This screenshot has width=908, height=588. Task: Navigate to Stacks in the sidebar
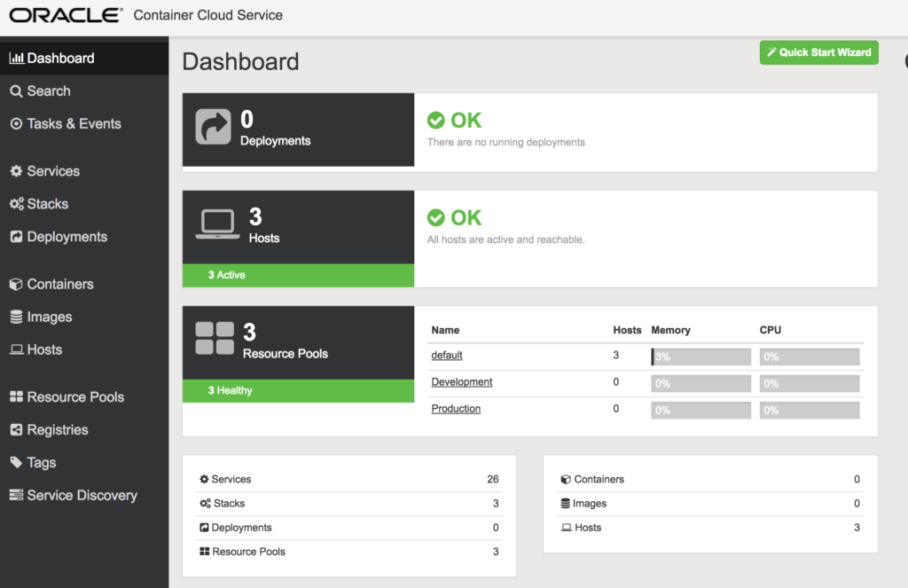point(84,204)
